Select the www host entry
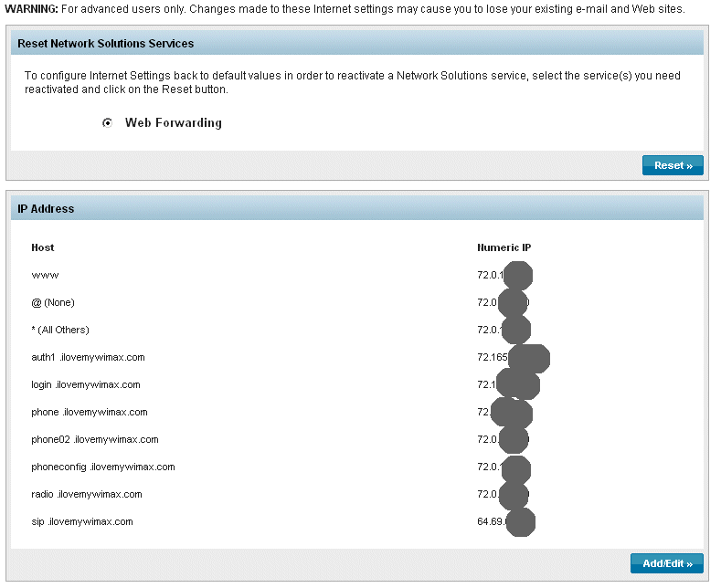721x588 pixels. (x=45, y=275)
